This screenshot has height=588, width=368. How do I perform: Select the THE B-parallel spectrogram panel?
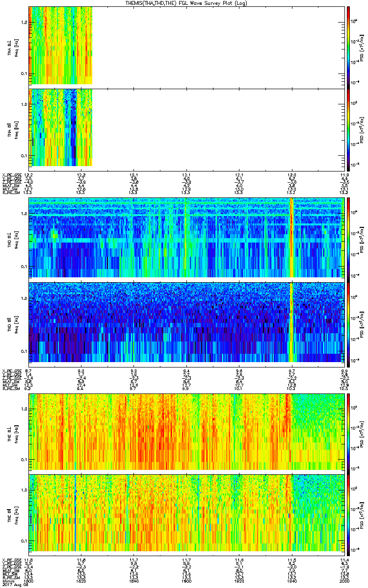coord(186,515)
